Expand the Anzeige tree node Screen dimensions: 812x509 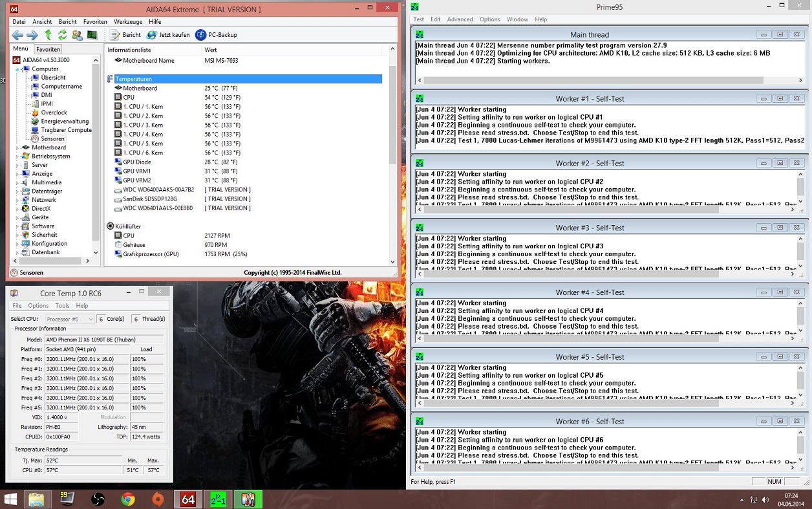click(18, 174)
